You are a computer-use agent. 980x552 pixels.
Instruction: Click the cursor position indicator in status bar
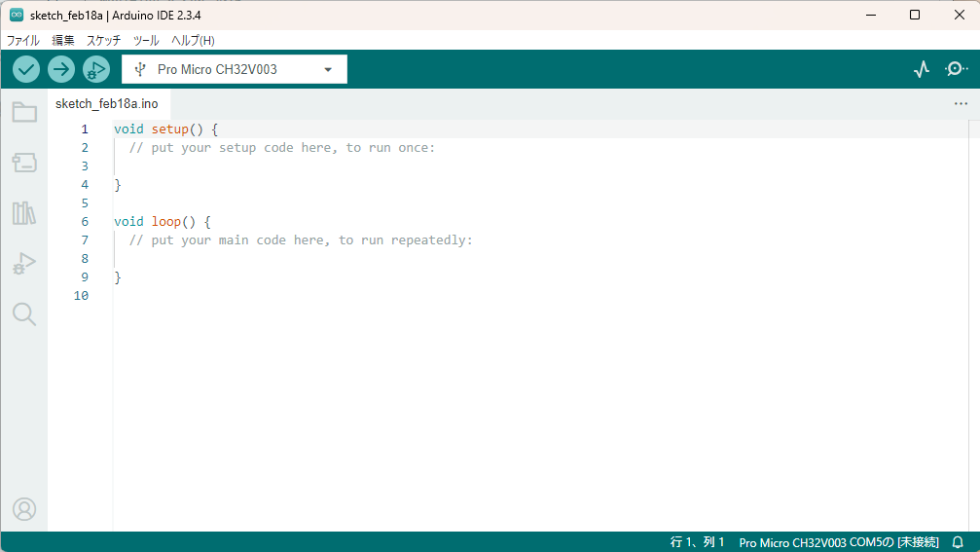pos(698,542)
